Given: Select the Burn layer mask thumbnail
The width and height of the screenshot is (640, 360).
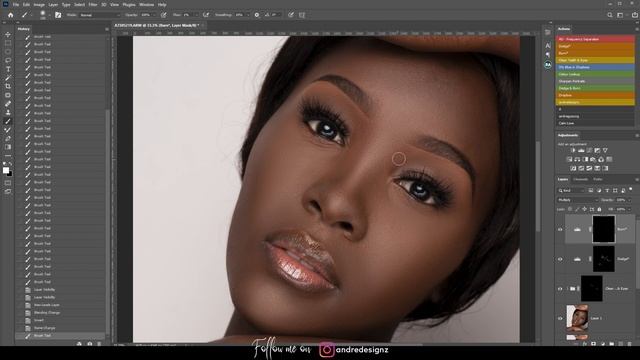Looking at the screenshot, I should tap(603, 229).
